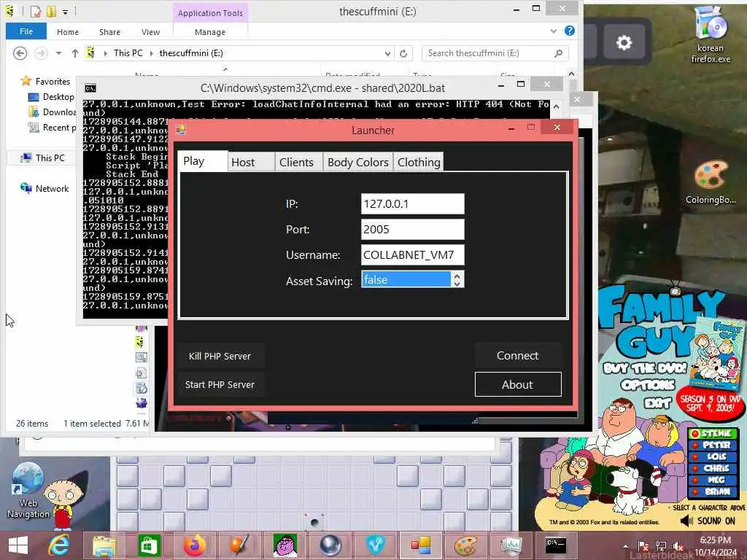
Task: Click the IP address input field
Action: pos(412,204)
